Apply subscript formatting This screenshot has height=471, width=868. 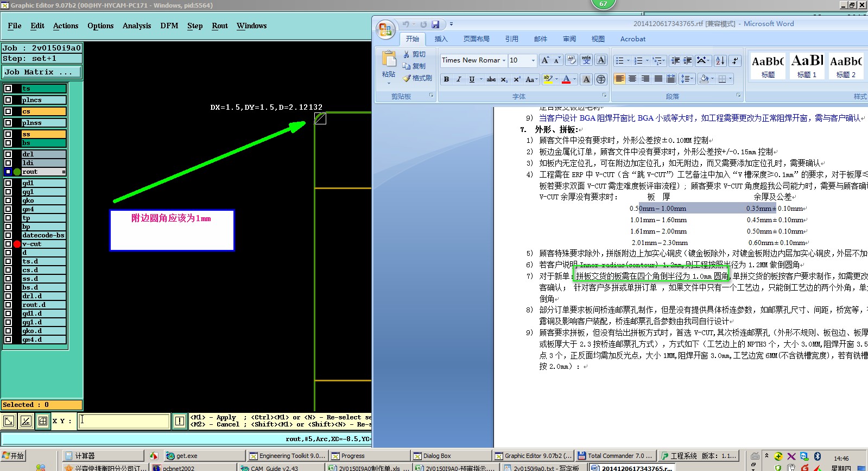point(504,79)
